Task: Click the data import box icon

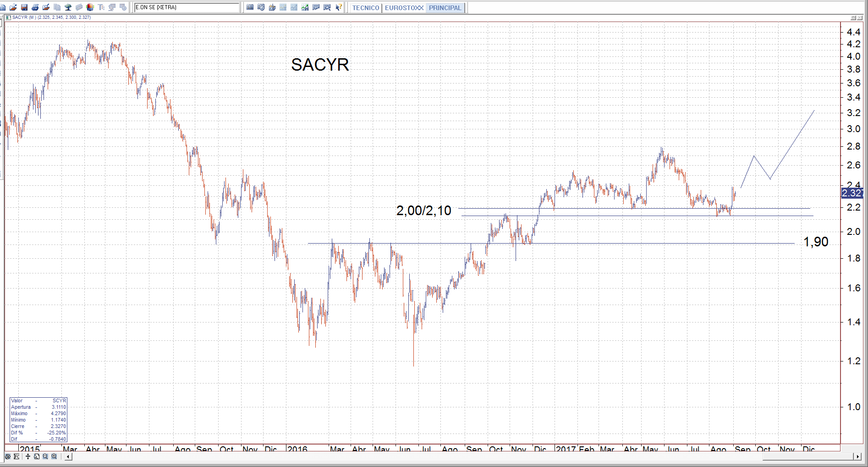Action: click(272, 7)
